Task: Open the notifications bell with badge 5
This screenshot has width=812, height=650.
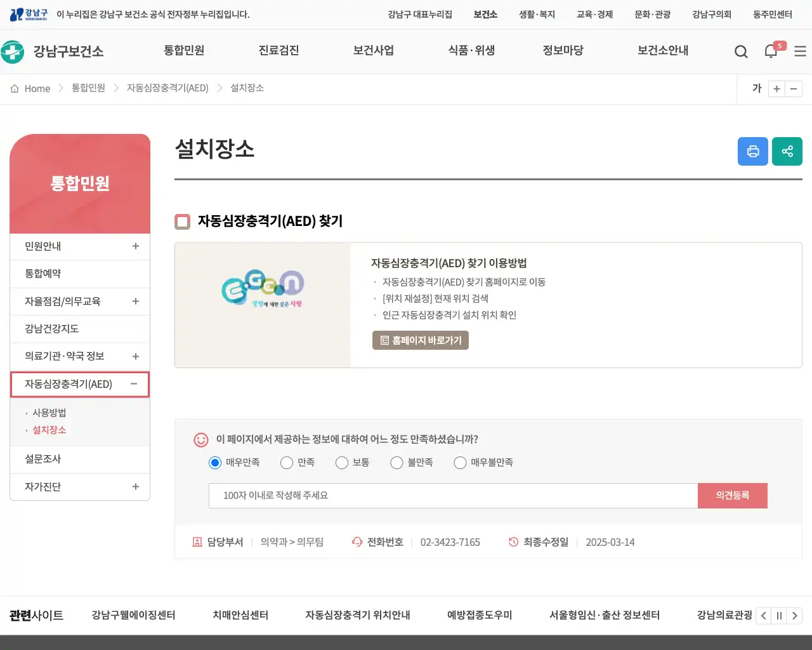Action: coord(771,51)
